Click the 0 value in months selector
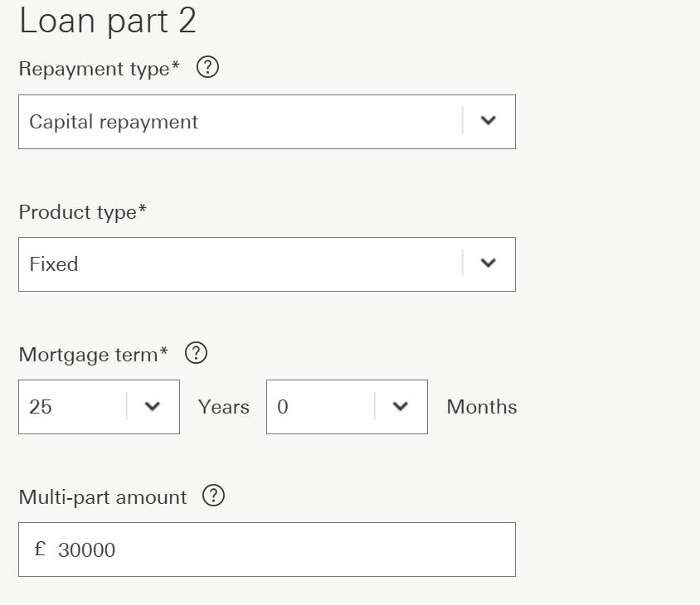The height and width of the screenshot is (605, 700). (283, 407)
